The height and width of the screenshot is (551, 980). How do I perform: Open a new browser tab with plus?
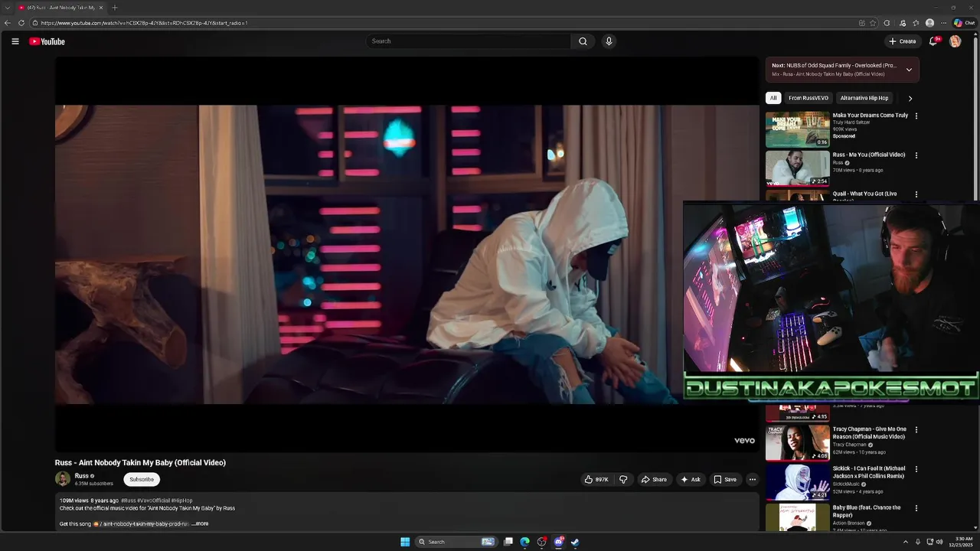click(115, 8)
